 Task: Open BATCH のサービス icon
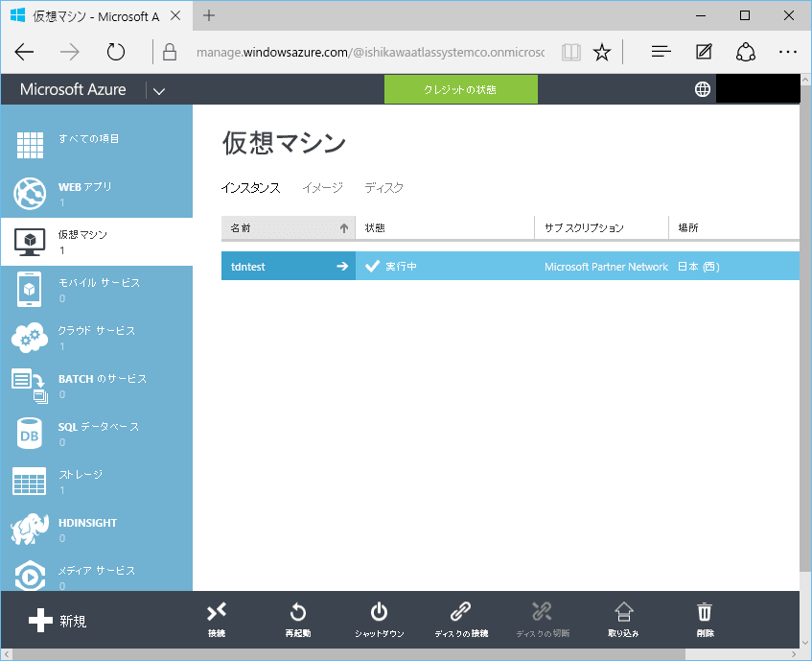pos(30,386)
